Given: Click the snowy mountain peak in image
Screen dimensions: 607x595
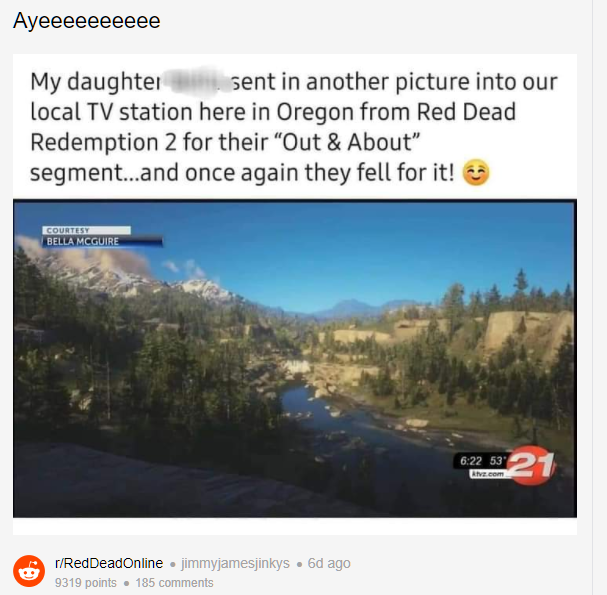Looking at the screenshot, I should point(203,288).
